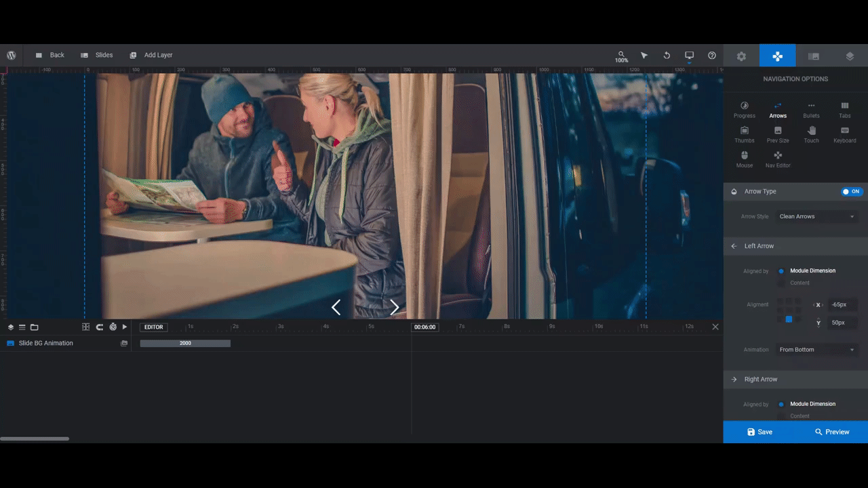Open Mouse navigation settings
Screen dimensions: 868x488
744,159
